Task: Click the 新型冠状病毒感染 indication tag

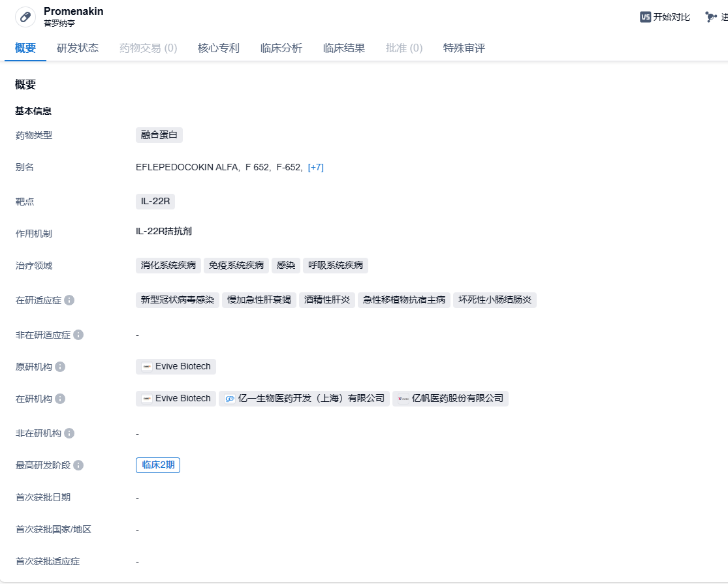Action: tap(178, 300)
